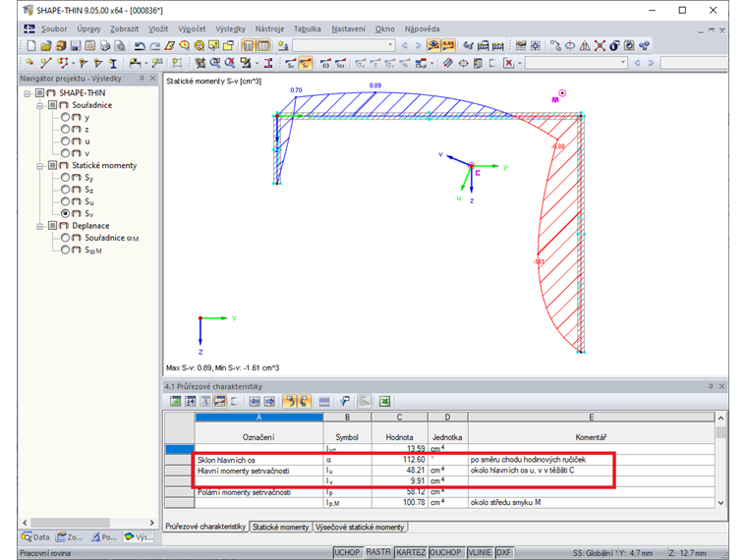Viewport: 747px width, 560px height.
Task: Click the ω warping coordinate toolbar icon
Action: tap(325, 63)
